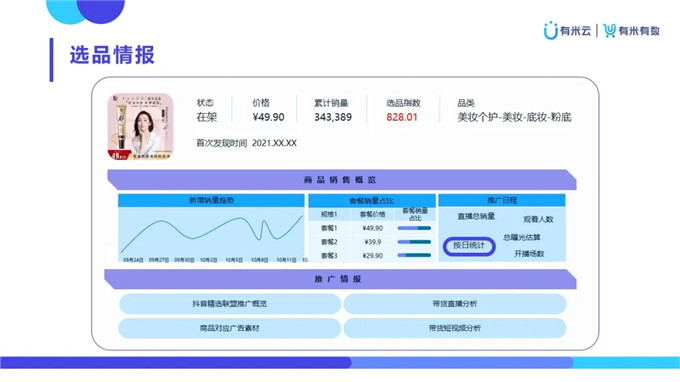Click the 品类 美妆个护-美妆-底妆-粉底 text
This screenshot has height=382, width=680.
(x=514, y=117)
